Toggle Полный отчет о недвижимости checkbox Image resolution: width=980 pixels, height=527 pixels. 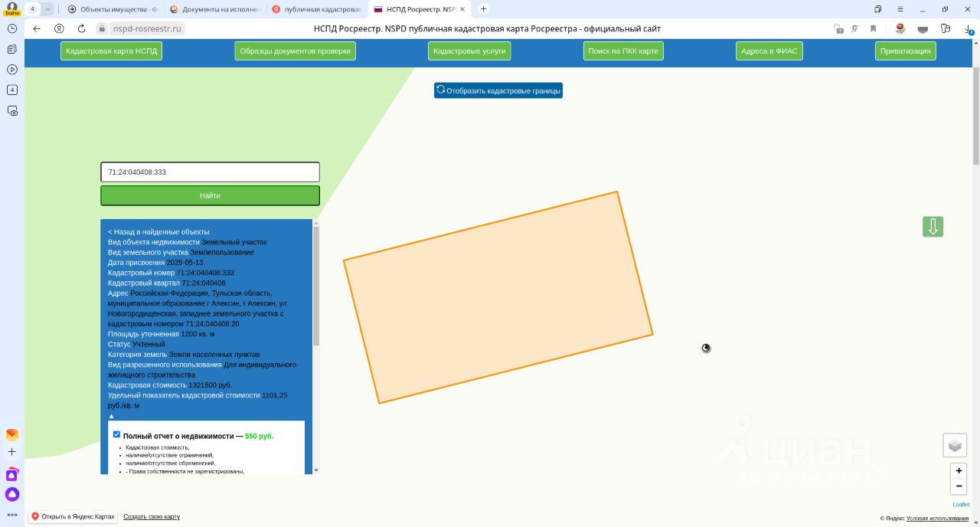[116, 434]
